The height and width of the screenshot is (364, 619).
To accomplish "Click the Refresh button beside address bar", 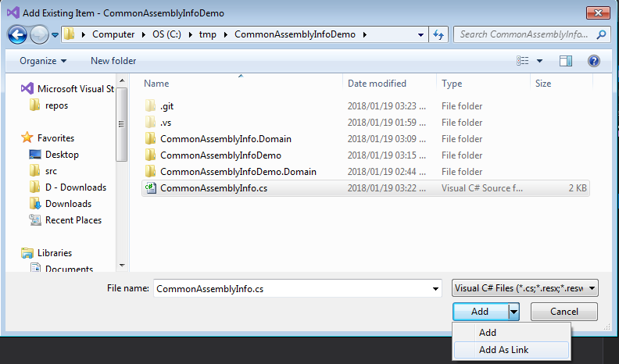I will [x=438, y=34].
